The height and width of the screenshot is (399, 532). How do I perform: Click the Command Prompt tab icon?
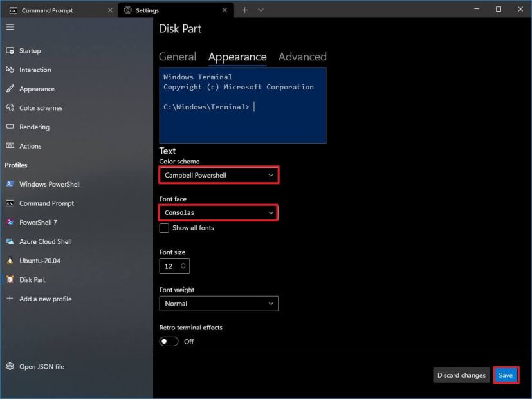[x=14, y=10]
